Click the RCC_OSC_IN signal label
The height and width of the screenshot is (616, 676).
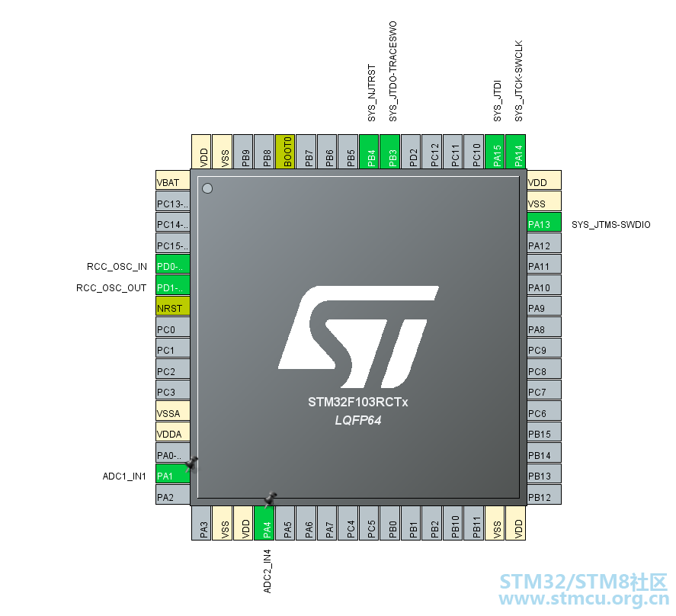pos(117,267)
